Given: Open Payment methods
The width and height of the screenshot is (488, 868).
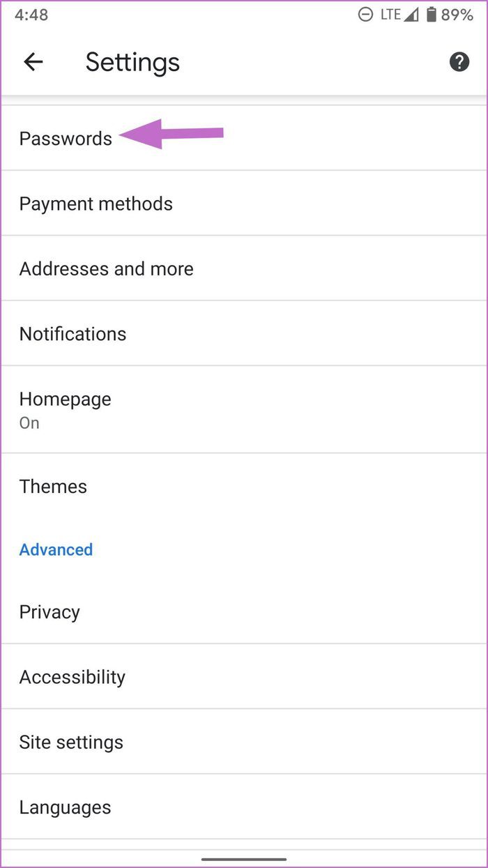Looking at the screenshot, I should point(244,203).
